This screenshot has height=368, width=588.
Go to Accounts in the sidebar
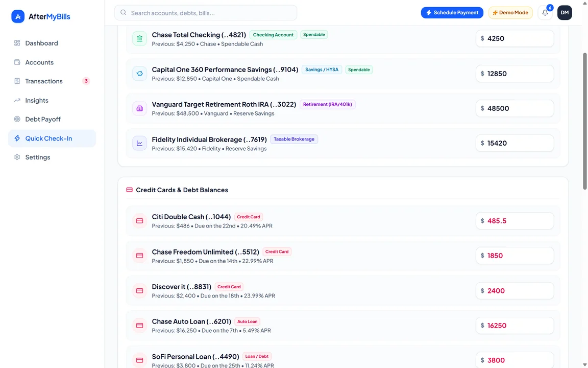pos(52,62)
